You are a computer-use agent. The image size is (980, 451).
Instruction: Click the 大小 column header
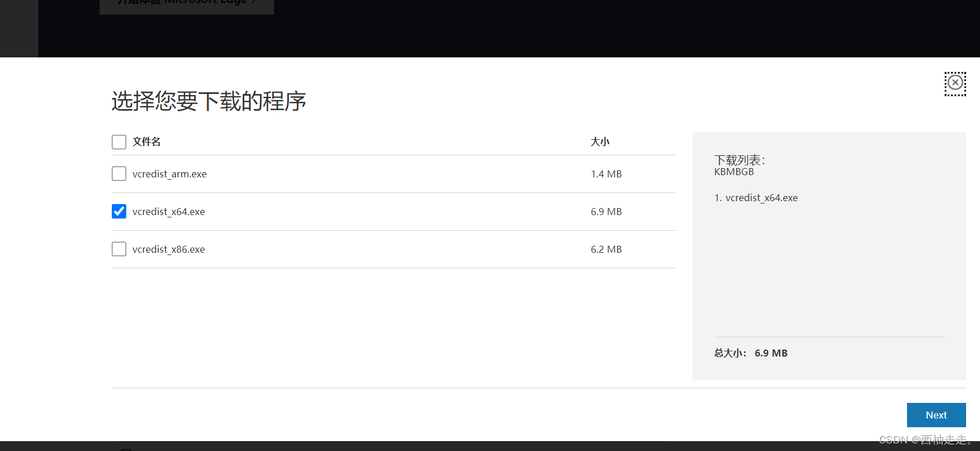pyautogui.click(x=600, y=141)
